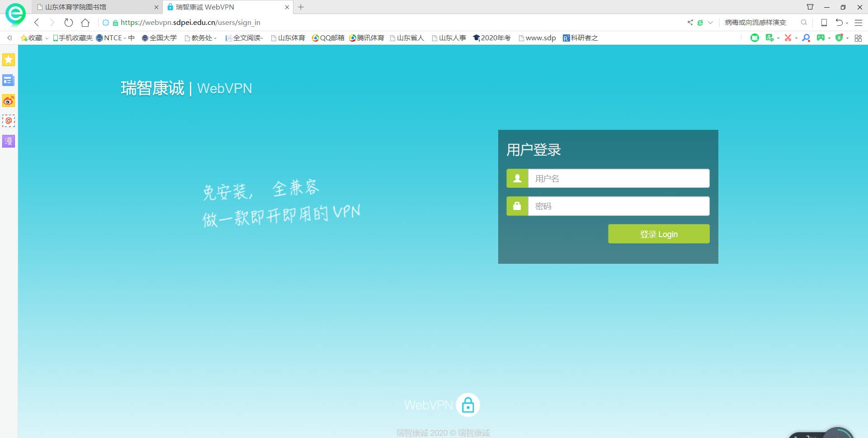This screenshot has width=868, height=438.
Task: Go forward to the next page
Action: (52, 23)
